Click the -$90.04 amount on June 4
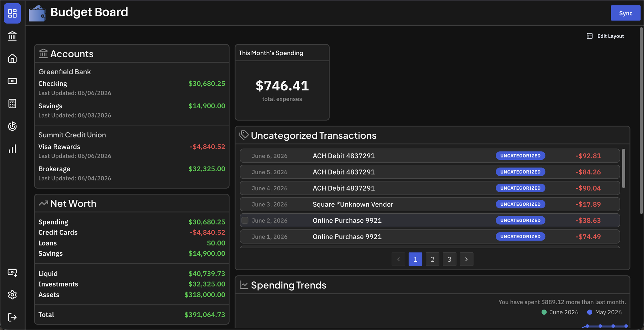 coord(588,188)
